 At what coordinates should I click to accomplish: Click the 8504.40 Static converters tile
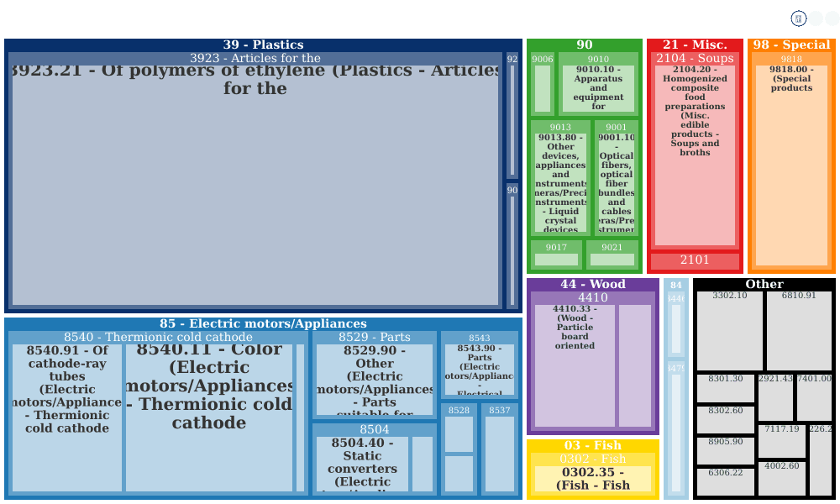click(x=362, y=465)
